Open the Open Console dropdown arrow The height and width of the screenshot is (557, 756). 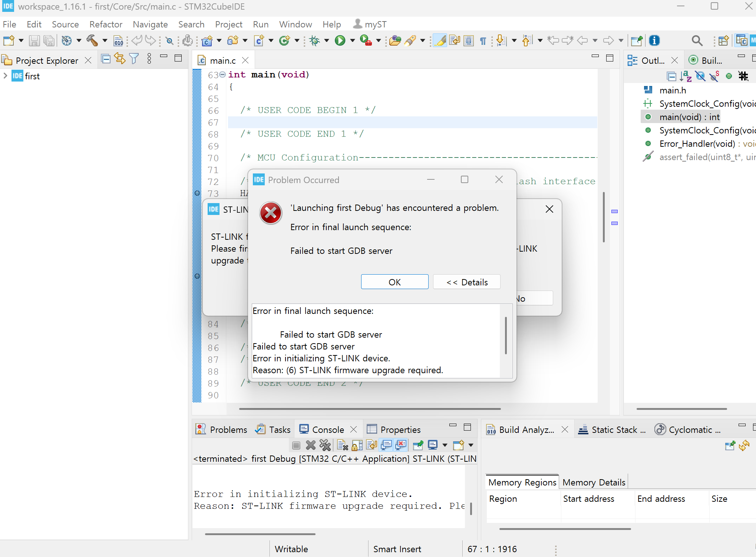(x=471, y=445)
